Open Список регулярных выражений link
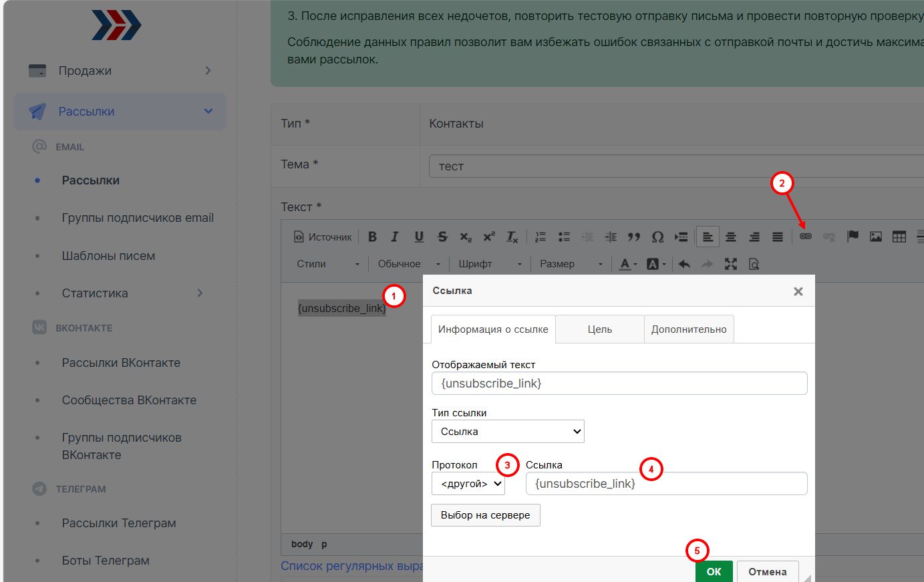Screen dimensions: 924x582 coord(352,566)
